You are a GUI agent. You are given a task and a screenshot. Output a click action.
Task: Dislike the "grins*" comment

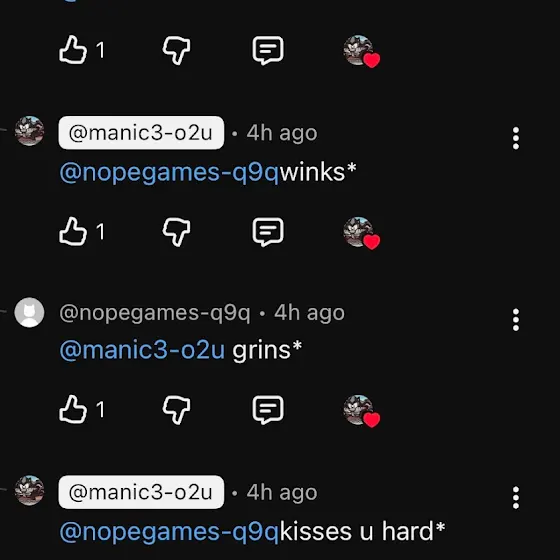click(176, 410)
